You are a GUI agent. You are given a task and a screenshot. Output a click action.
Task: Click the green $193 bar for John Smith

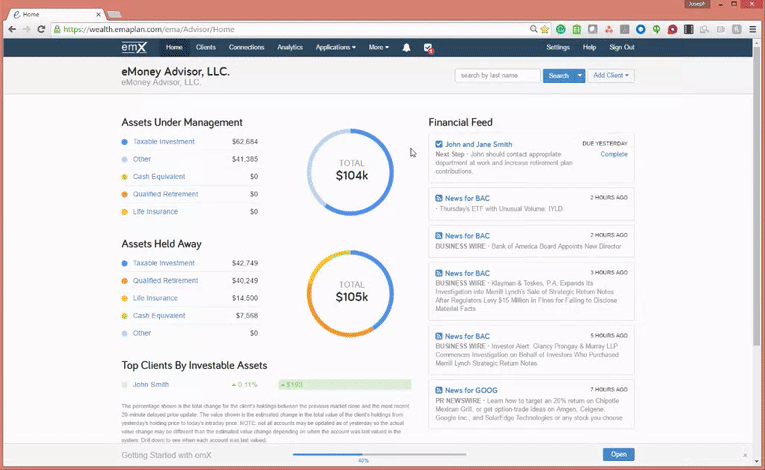[345, 385]
